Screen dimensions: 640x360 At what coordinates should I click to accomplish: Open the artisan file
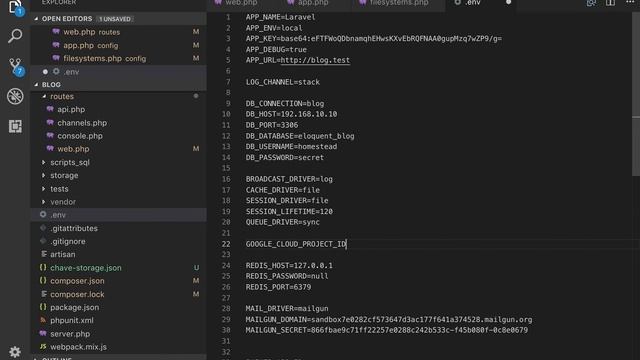click(118, 254)
